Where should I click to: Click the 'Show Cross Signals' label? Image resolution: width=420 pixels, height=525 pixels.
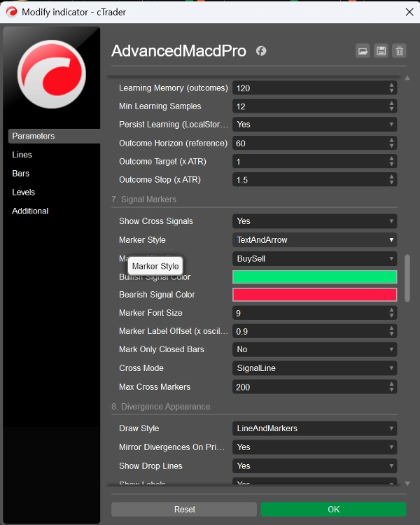[x=155, y=221]
